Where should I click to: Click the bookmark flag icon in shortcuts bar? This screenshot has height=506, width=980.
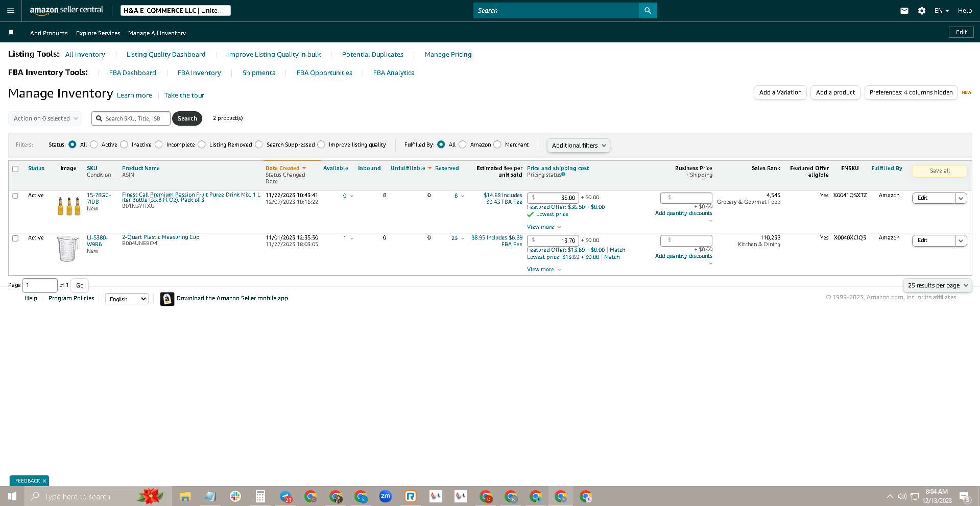click(11, 32)
